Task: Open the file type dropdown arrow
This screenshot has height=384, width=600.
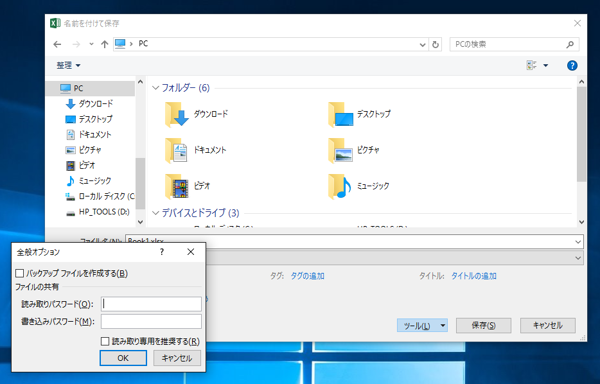Action: 578,258
